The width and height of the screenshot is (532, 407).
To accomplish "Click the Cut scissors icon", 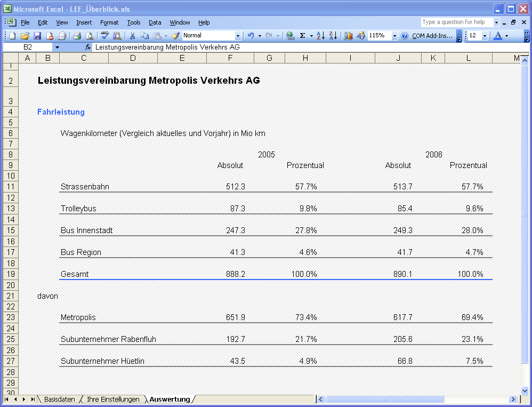I will pyautogui.click(x=132, y=36).
